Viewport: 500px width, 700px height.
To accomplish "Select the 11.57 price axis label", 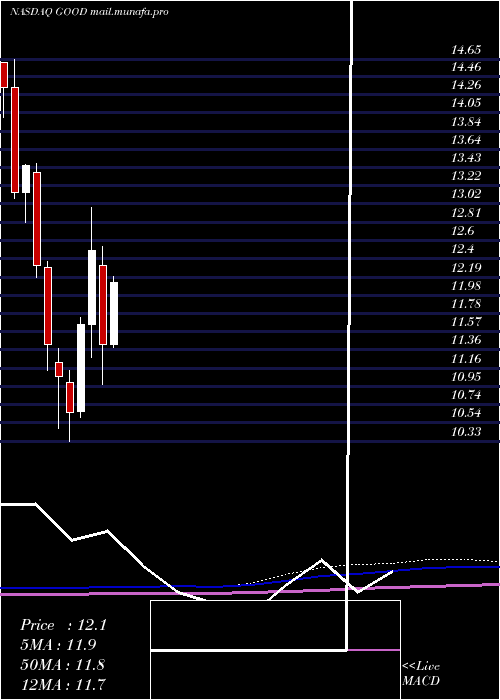I will (x=466, y=321).
